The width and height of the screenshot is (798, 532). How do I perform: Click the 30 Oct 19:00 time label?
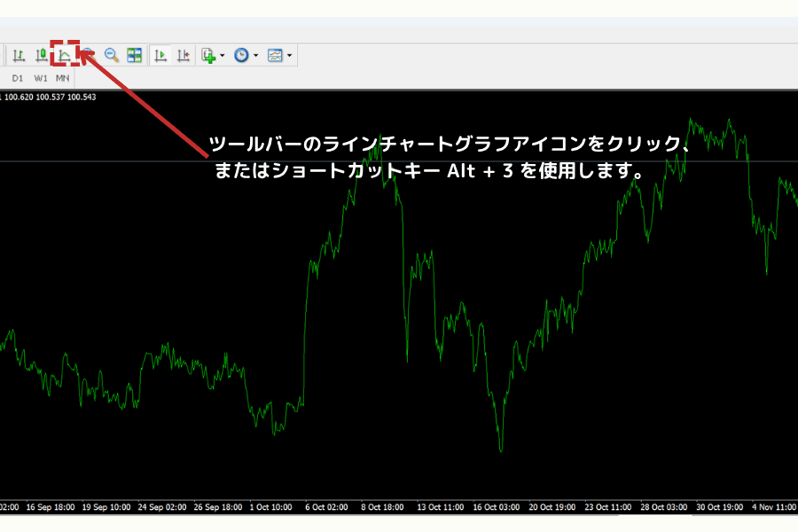point(720,507)
